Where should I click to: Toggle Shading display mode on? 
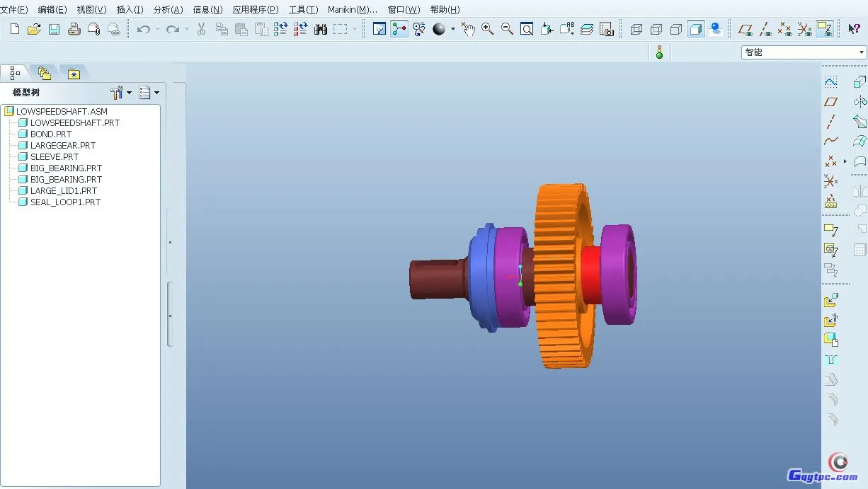pyautogui.click(x=696, y=29)
